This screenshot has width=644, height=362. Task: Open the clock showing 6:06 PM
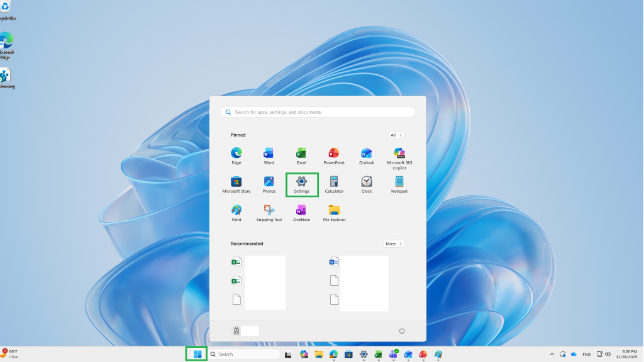[x=626, y=354]
